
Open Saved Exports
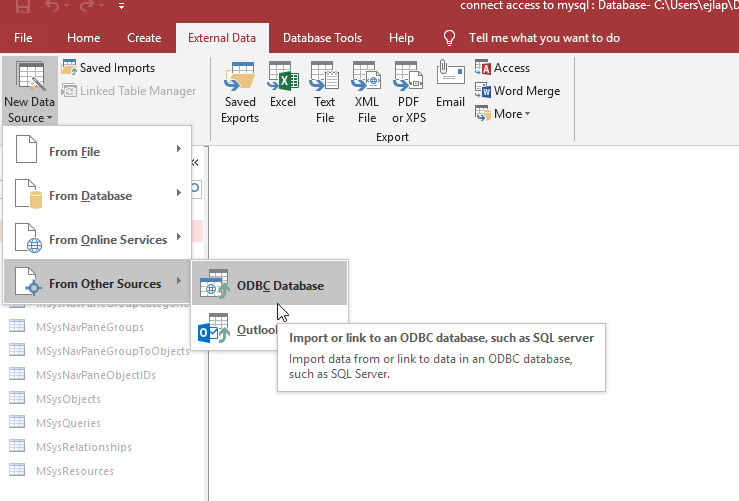tap(240, 92)
